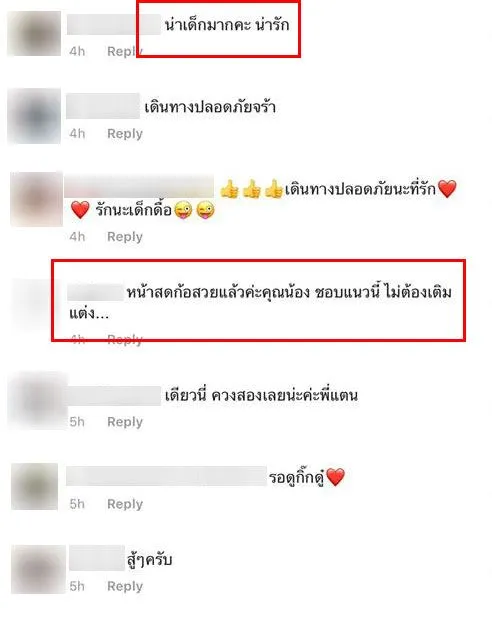Click the red heart after รอดูกิ๊กดู่
Screen dimensions: 492x618
coord(335,477)
